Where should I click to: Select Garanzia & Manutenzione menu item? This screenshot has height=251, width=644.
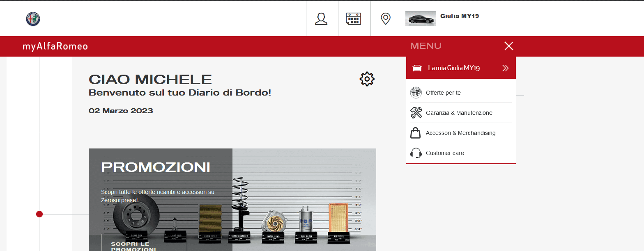click(x=459, y=113)
